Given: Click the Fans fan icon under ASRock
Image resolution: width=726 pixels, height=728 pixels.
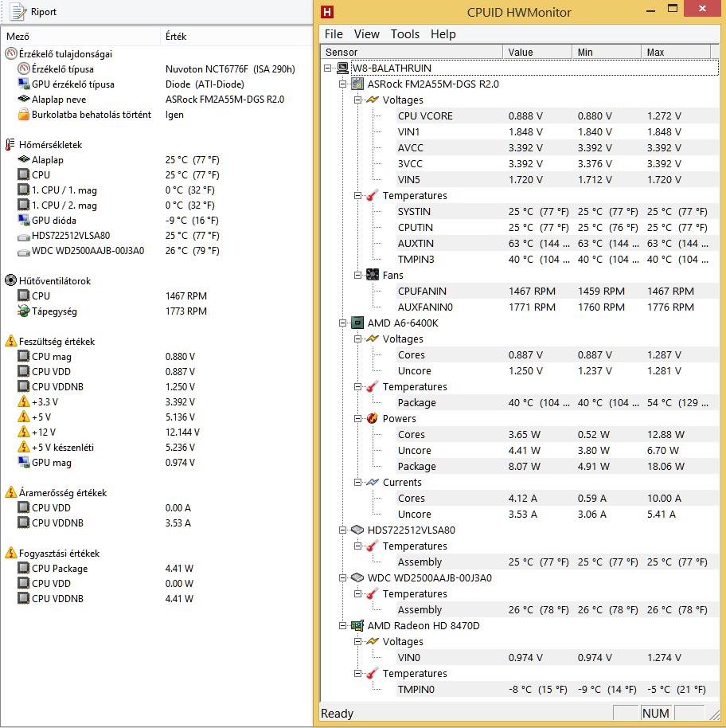Looking at the screenshot, I should 372,275.
